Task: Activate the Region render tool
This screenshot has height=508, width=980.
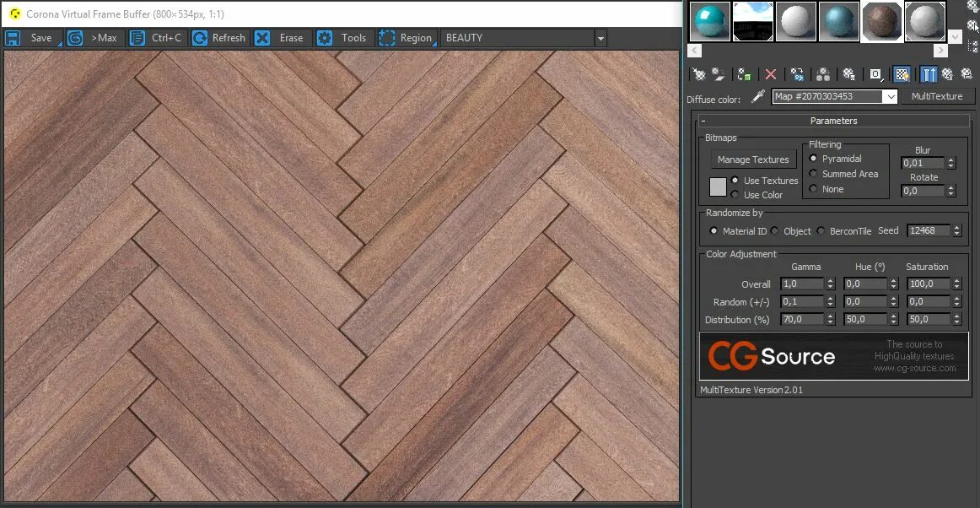Action: click(407, 37)
